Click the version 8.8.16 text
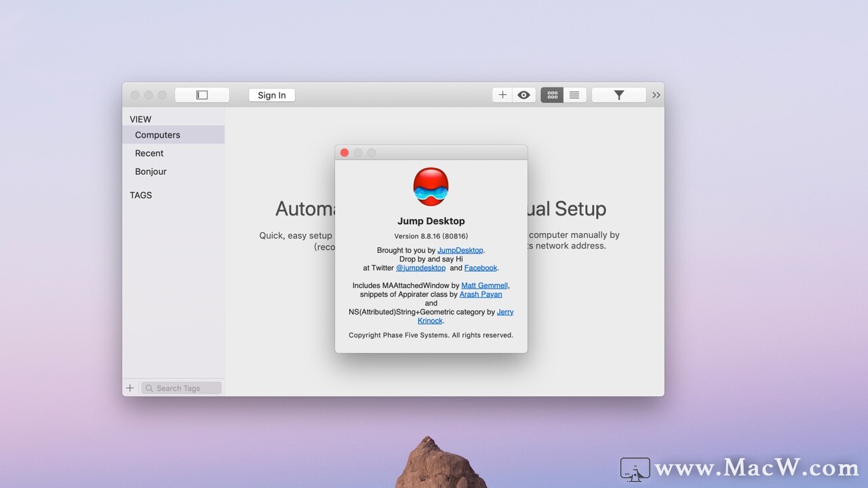This screenshot has width=868, height=488. click(x=431, y=236)
